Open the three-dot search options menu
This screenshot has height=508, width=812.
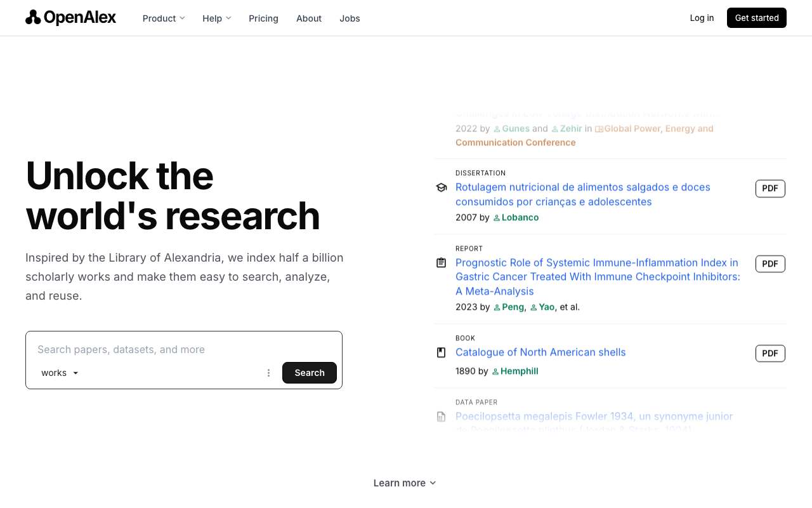coord(268,373)
